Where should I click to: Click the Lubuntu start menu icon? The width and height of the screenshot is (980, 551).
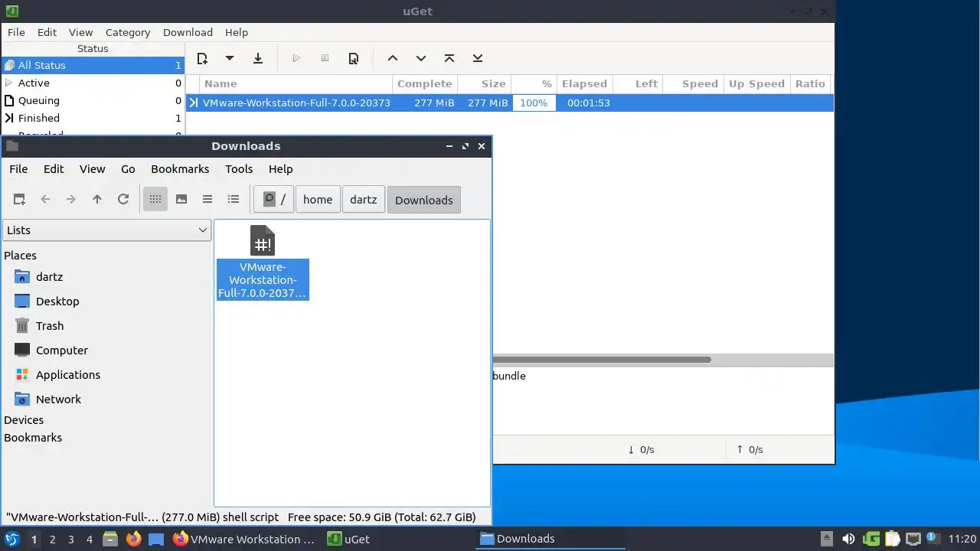click(x=11, y=539)
